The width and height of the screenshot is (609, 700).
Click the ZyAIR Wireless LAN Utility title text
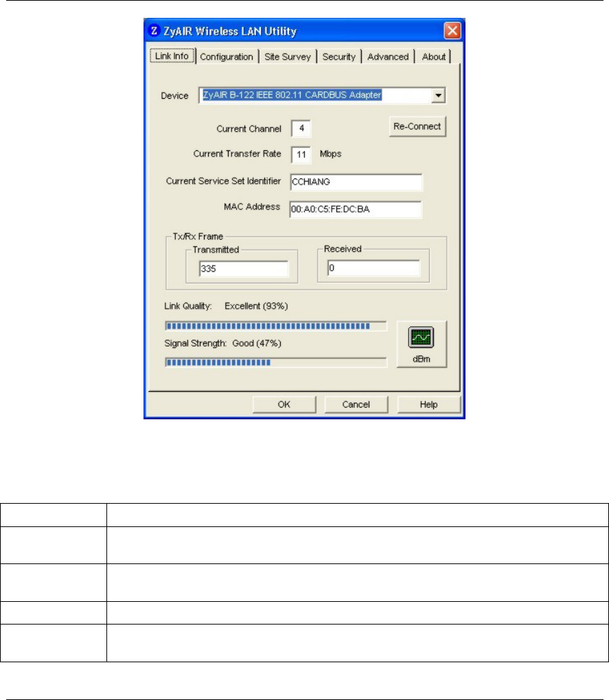(x=230, y=32)
